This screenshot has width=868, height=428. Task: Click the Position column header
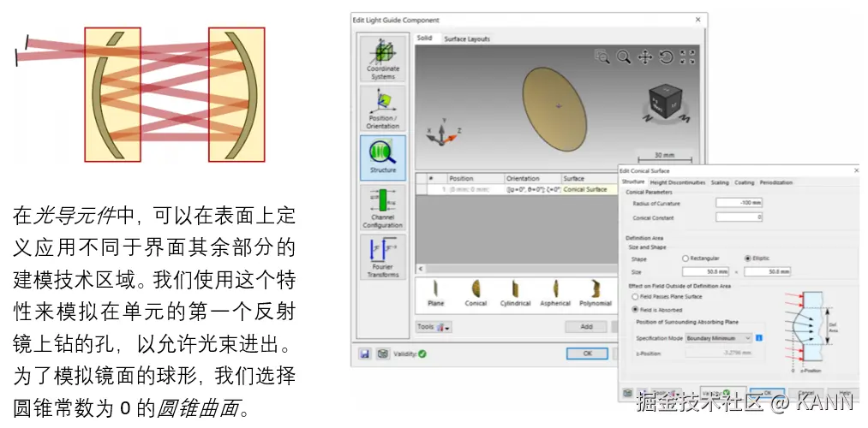[x=475, y=179]
